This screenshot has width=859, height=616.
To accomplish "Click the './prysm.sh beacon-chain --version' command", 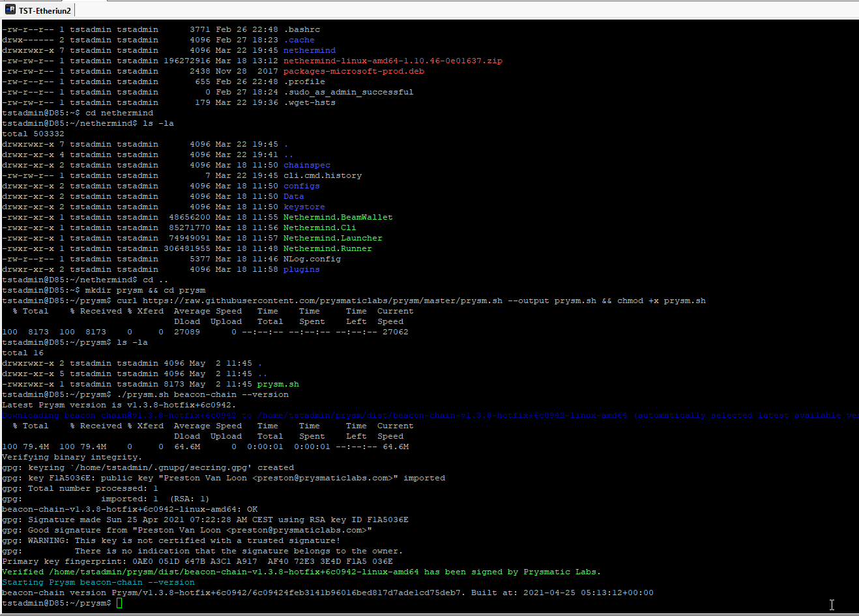I will tap(203, 394).
